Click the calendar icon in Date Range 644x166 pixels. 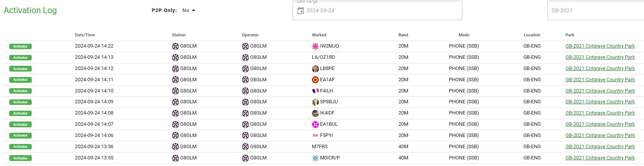pos(300,10)
